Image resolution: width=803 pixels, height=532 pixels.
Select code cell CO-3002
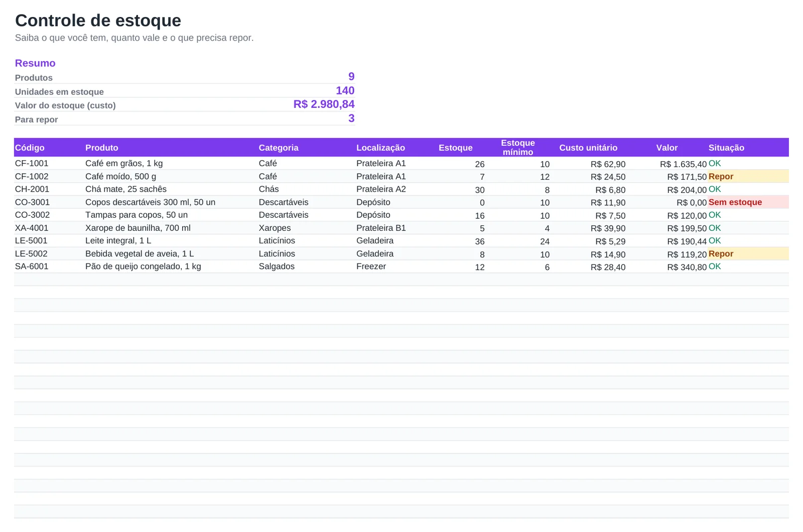[32, 215]
